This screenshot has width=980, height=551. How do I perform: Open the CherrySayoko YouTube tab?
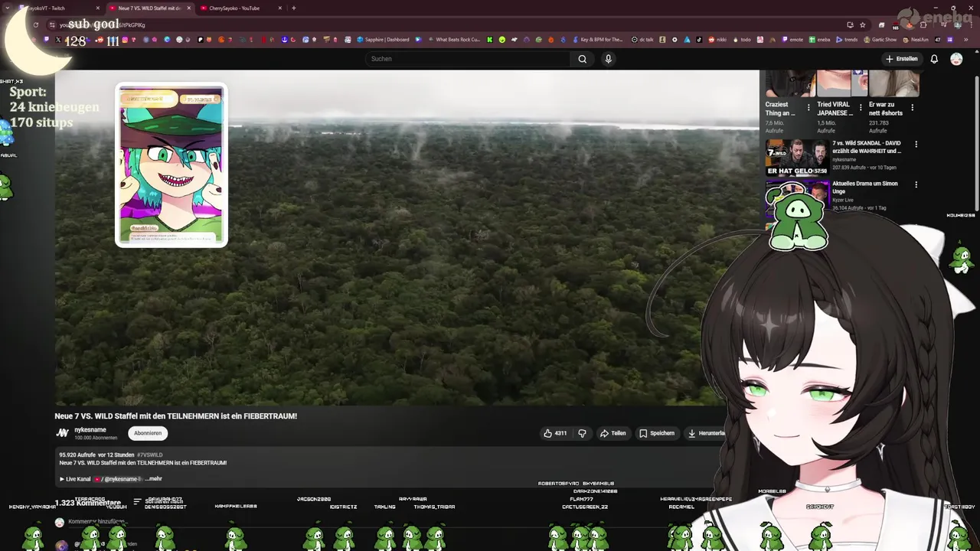[x=234, y=8]
